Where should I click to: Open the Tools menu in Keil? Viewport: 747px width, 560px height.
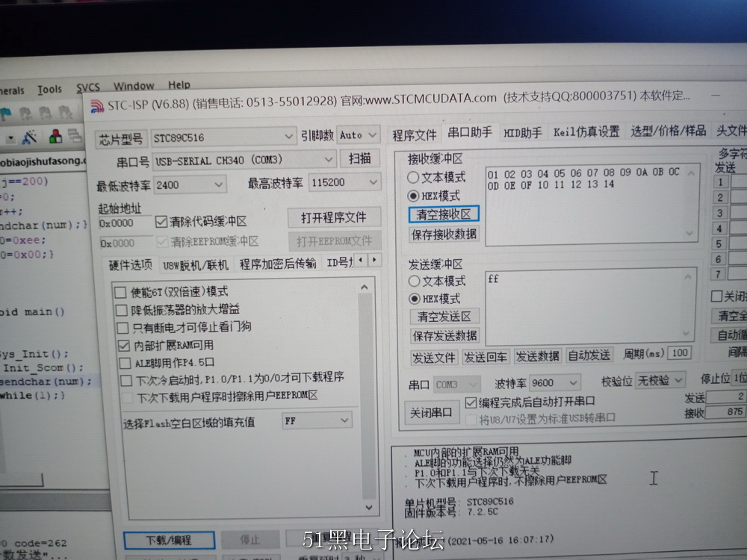point(49,90)
